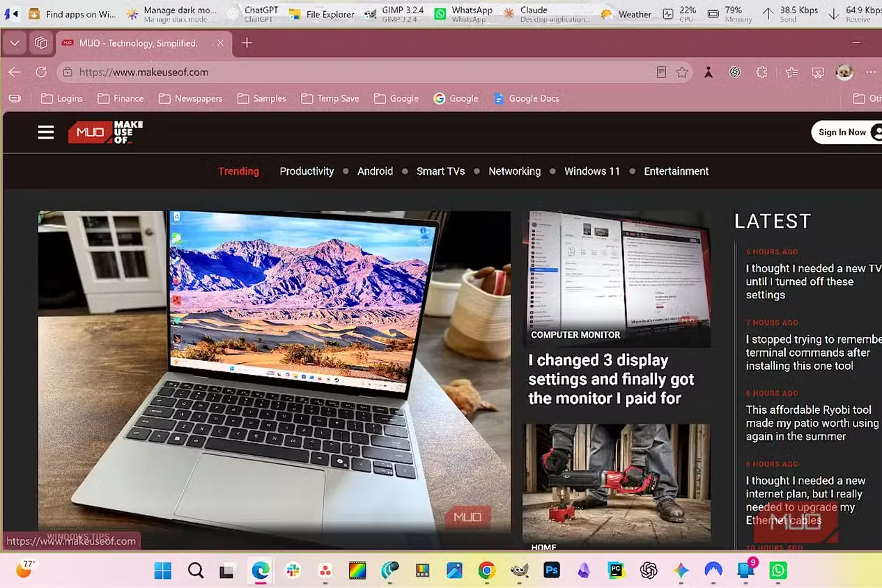Reload the makeuseof.com page
Image resolution: width=882 pixels, height=588 pixels.
tap(41, 72)
